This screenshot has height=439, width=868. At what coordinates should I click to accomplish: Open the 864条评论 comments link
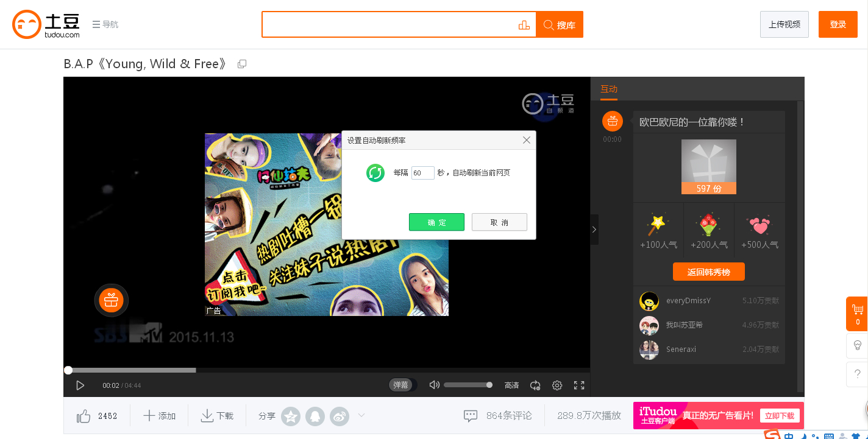point(497,416)
